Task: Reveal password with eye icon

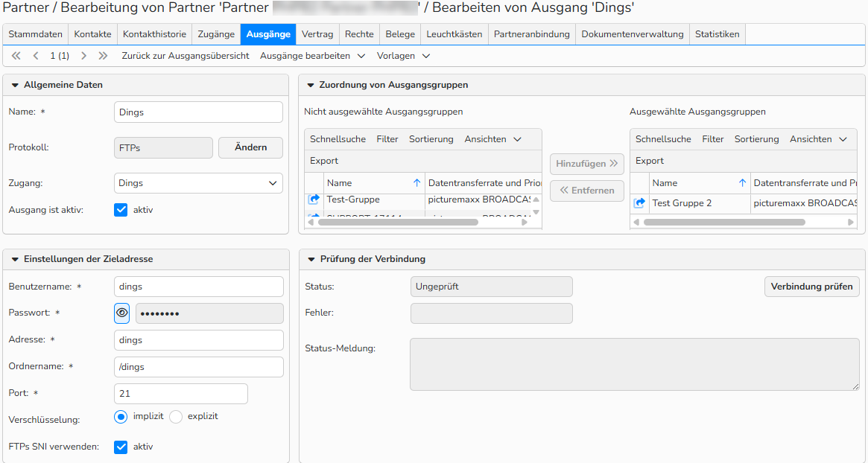Action: click(121, 313)
